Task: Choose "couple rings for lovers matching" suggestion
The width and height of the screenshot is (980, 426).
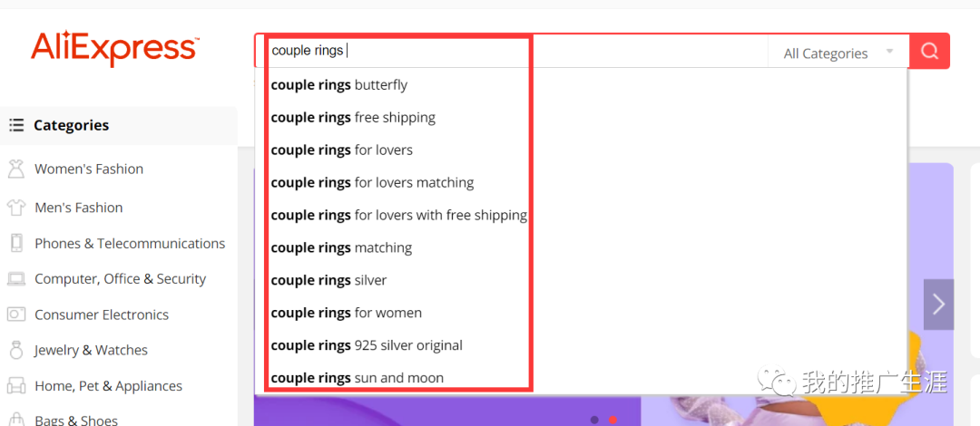Action: 372,183
